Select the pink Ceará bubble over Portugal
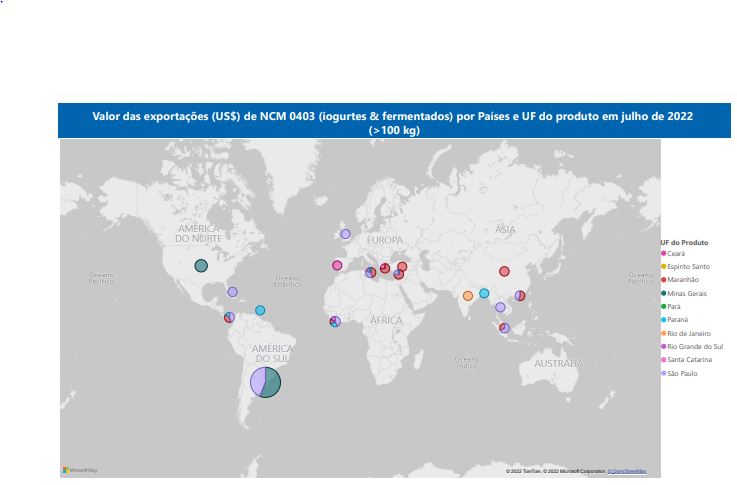737x485 pixels. point(337,266)
